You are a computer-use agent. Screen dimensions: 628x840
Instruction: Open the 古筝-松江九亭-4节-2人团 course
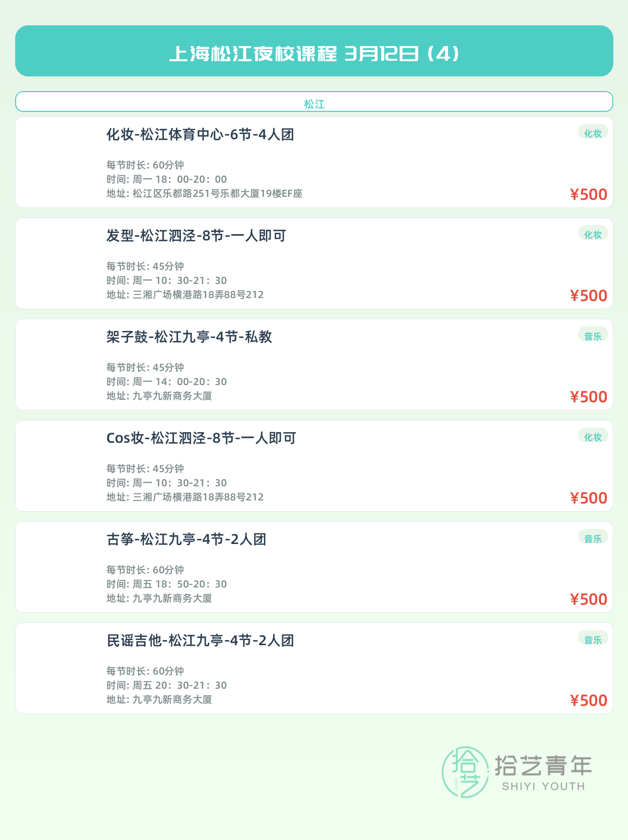[x=186, y=539]
